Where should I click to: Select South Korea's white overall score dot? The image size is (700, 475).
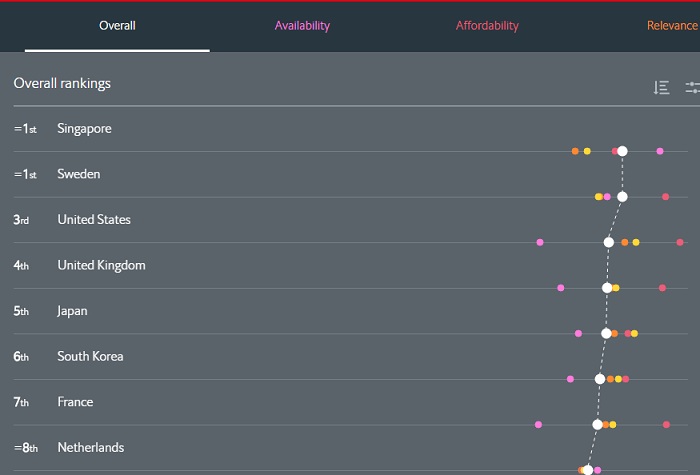click(600, 379)
